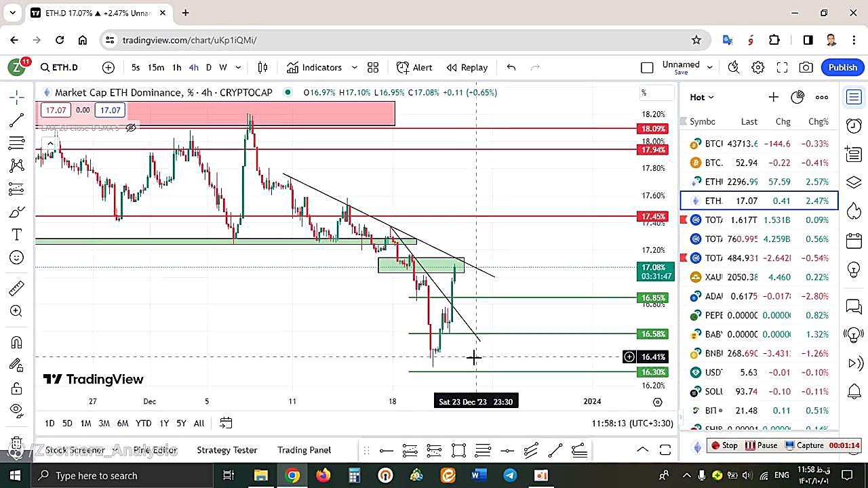Screen dimensions: 868x488
Task: Open the go to date calendar icon
Action: (x=226, y=423)
